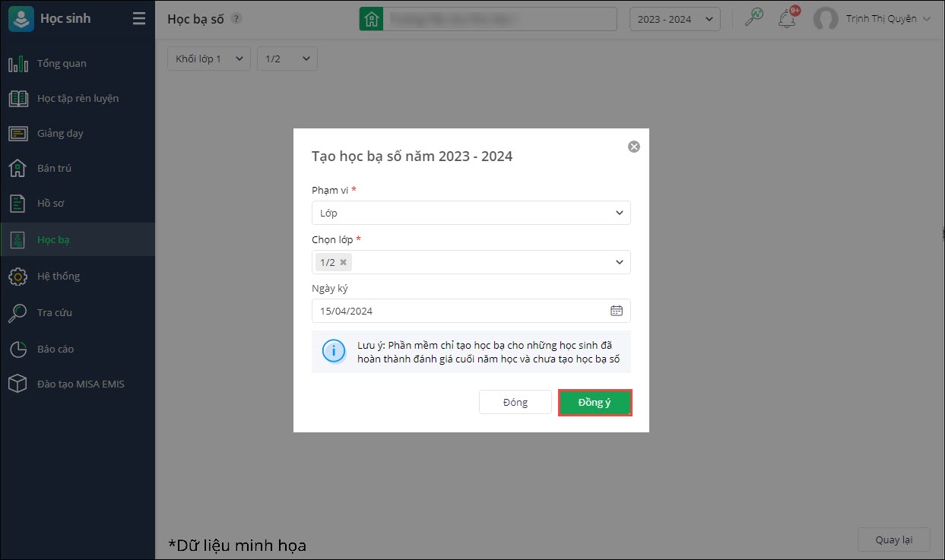
Task: Click the Tổng quan chart icon
Action: 18,63
